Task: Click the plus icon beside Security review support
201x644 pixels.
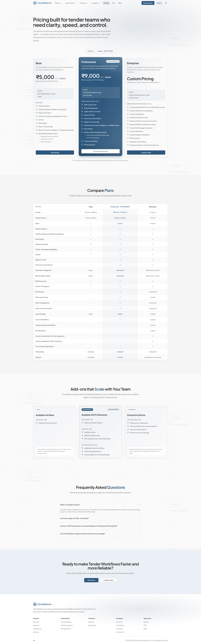Action: pos(128,430)
